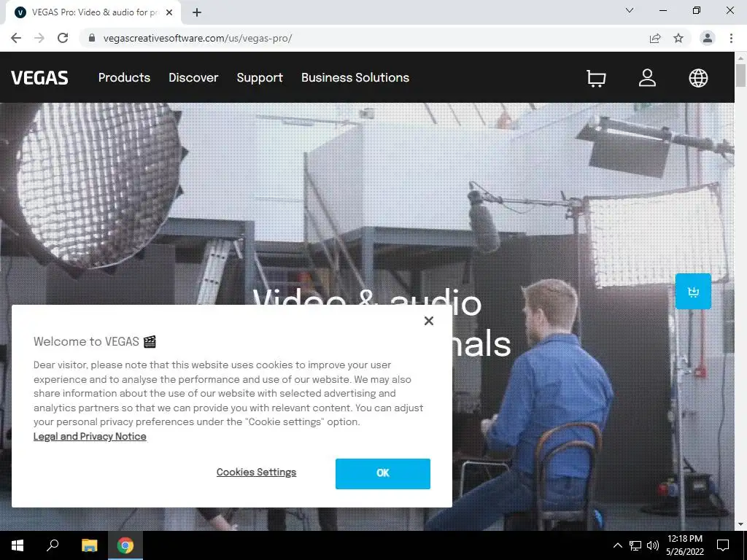This screenshot has width=747, height=560.
Task: Close the cookie banner with X
Action: [429, 321]
